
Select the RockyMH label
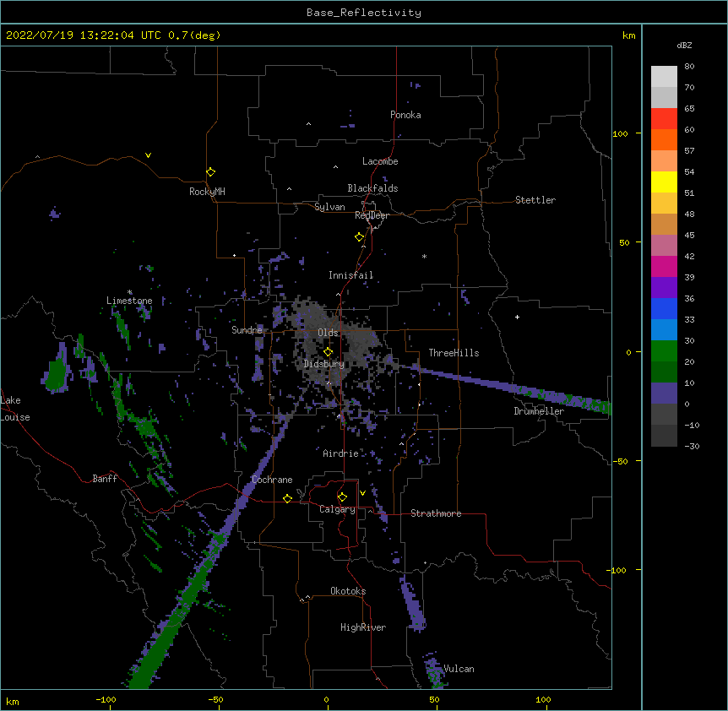207,191
